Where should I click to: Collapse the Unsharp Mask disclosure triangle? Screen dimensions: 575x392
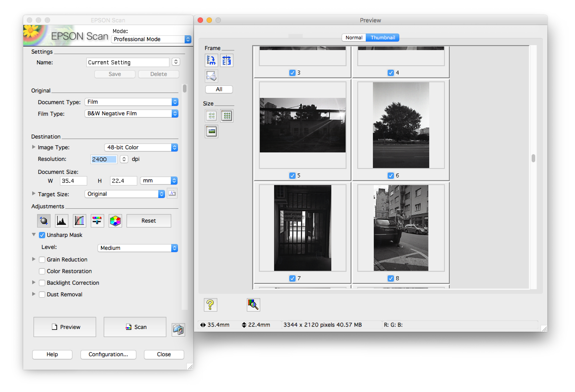[x=34, y=234]
